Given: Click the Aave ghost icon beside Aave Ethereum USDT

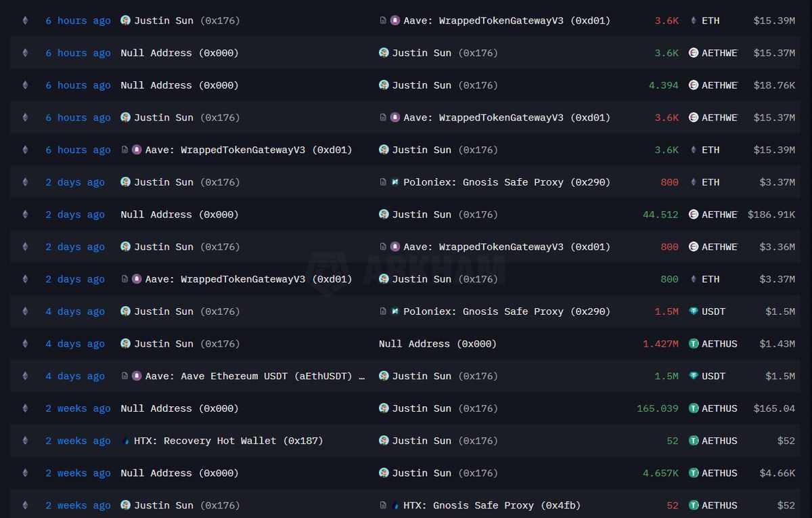Looking at the screenshot, I should click(137, 376).
